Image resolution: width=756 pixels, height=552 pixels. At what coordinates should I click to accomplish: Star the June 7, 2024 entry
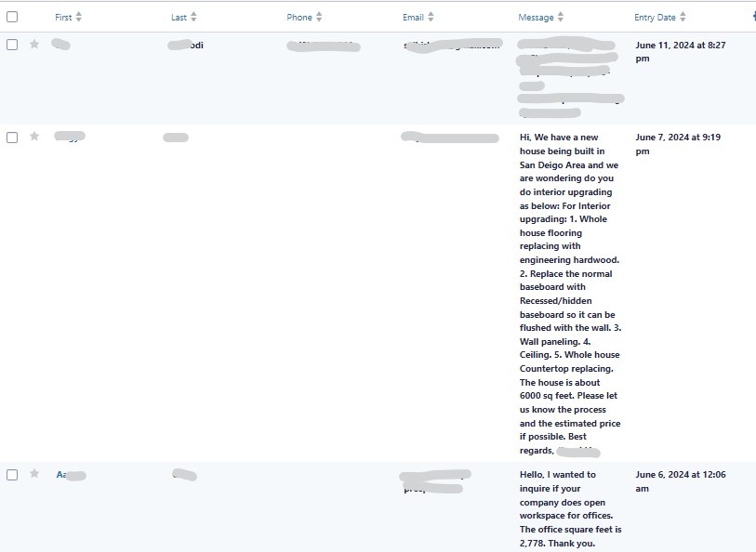coord(34,137)
